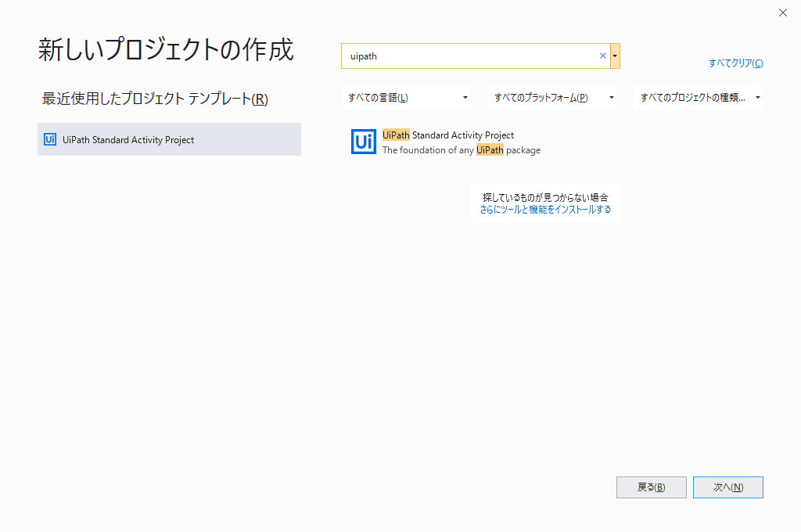Open the すべてのプロジェクトの種類 type filter
This screenshot has height=532, width=801.
pyautogui.click(x=699, y=97)
